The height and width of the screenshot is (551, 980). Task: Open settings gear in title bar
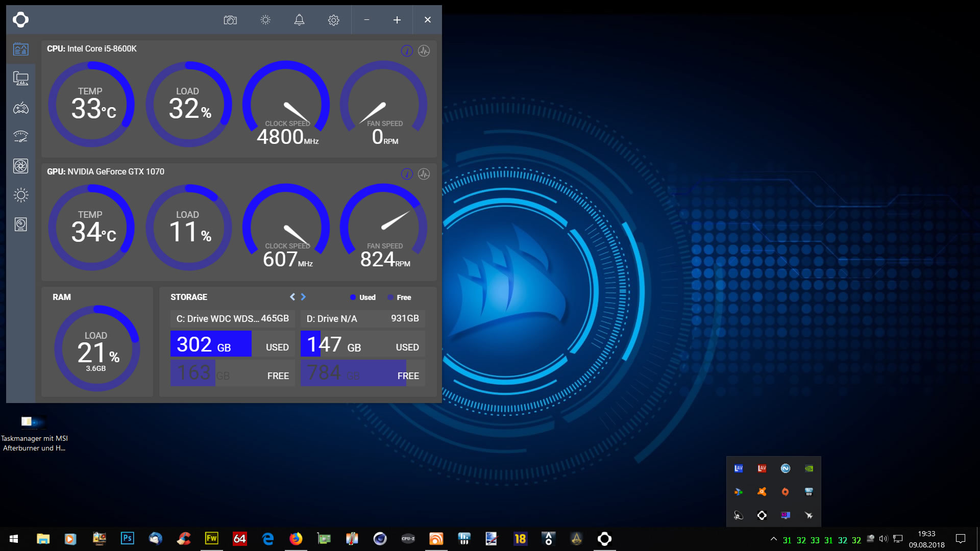(x=333, y=20)
